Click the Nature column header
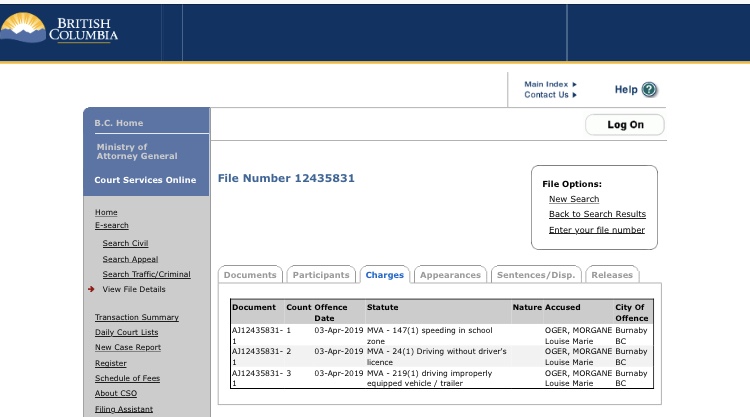This screenshot has width=750, height=417. coord(527,307)
